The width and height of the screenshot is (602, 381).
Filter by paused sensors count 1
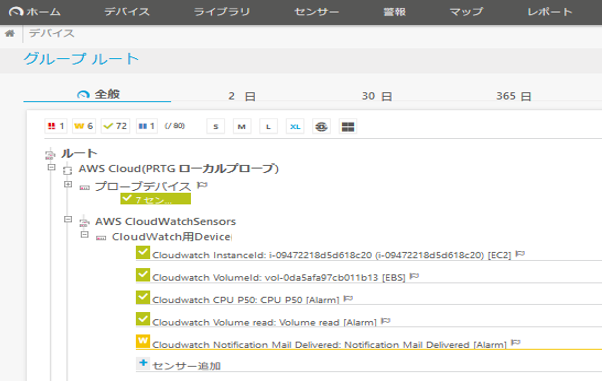coord(147,126)
